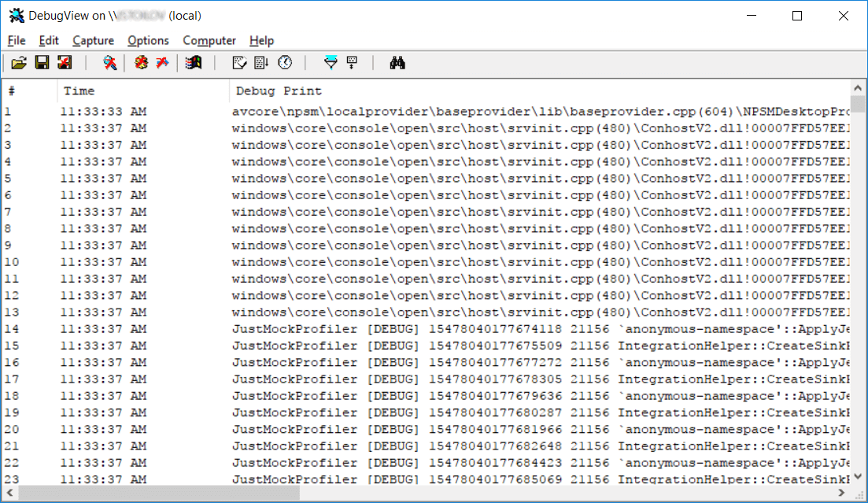
Task: Toggle clock time display
Action: (x=286, y=63)
